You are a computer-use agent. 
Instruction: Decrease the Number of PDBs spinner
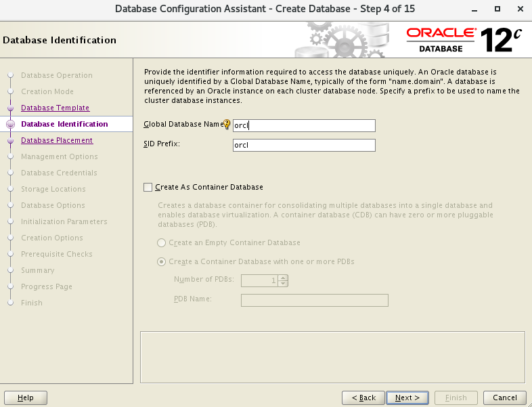point(283,284)
